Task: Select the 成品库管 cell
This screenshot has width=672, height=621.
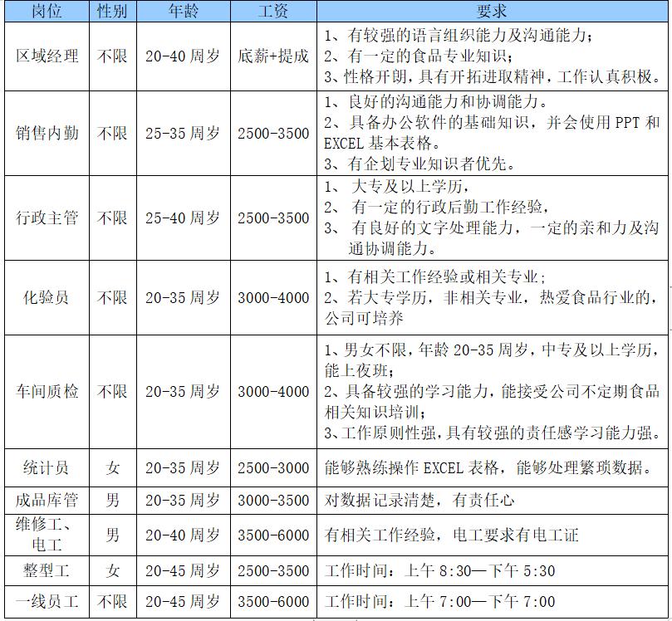Action: (47, 501)
